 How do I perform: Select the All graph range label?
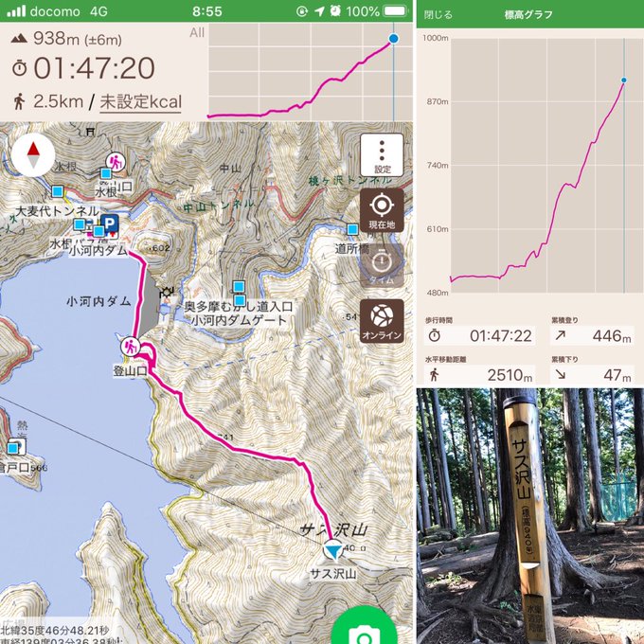pos(197,33)
